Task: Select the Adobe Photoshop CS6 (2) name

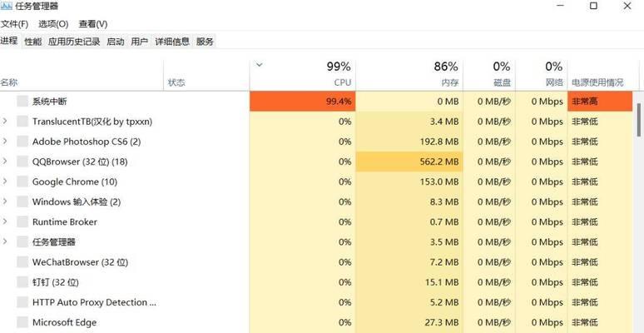Action: [87, 142]
